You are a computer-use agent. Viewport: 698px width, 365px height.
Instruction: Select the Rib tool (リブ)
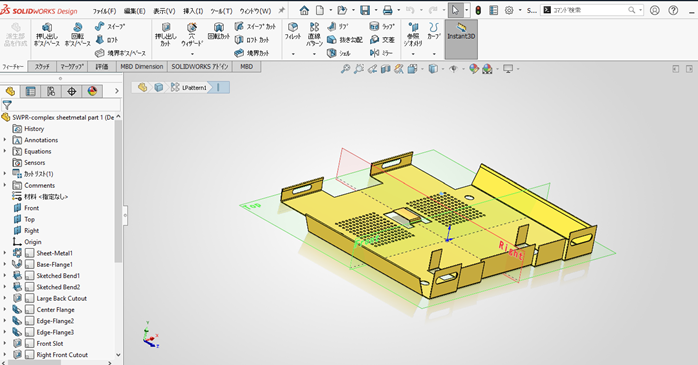click(337, 27)
